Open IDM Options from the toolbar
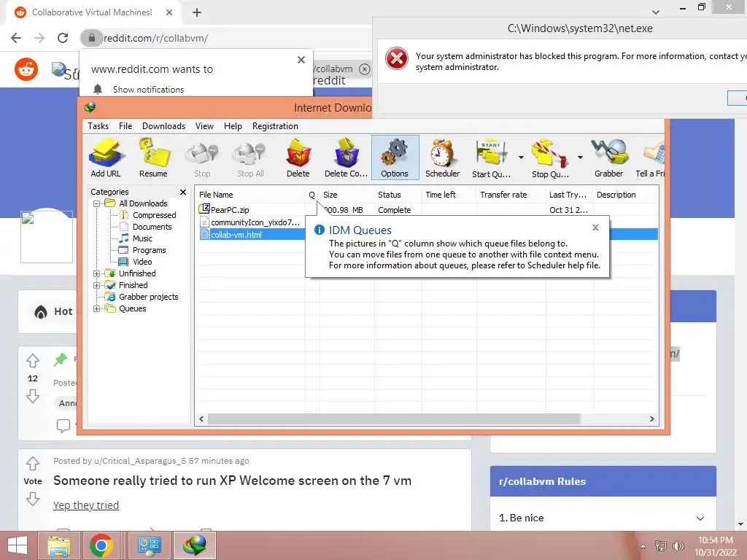This screenshot has width=747, height=560. (395, 157)
